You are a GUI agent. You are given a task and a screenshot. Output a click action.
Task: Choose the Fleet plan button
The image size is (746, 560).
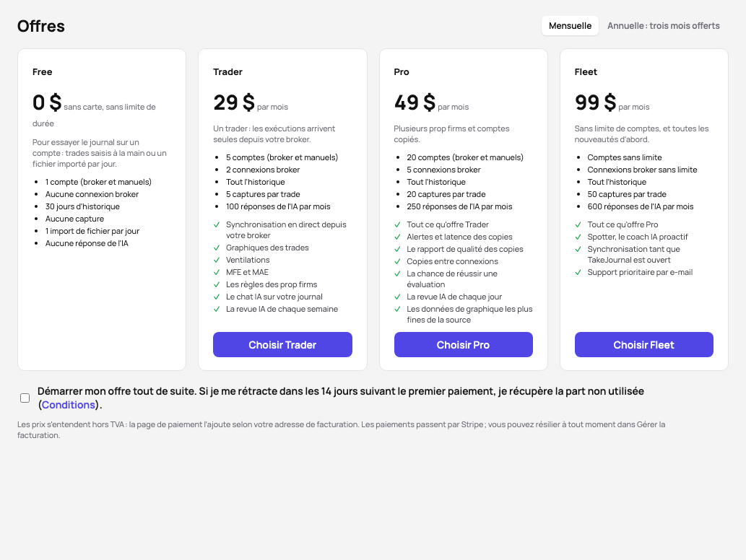[643, 345]
